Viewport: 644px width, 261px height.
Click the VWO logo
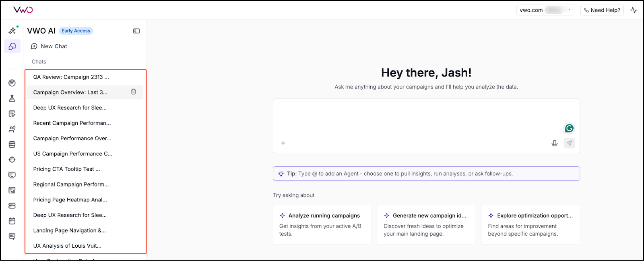23,10
